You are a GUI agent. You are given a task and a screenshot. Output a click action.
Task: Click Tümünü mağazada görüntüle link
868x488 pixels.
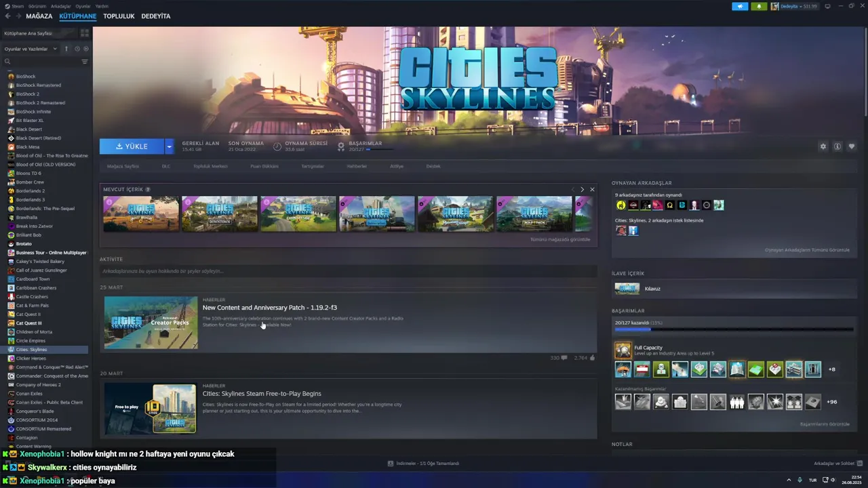click(560, 239)
